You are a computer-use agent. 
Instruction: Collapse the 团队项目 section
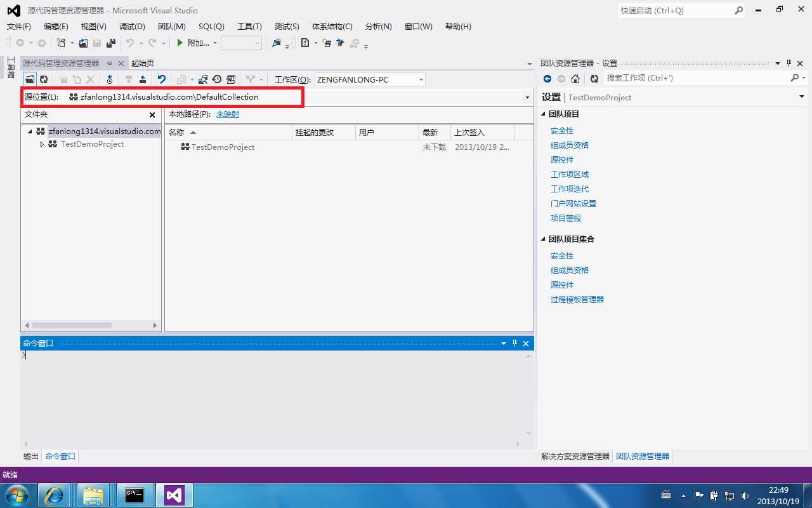pos(543,114)
